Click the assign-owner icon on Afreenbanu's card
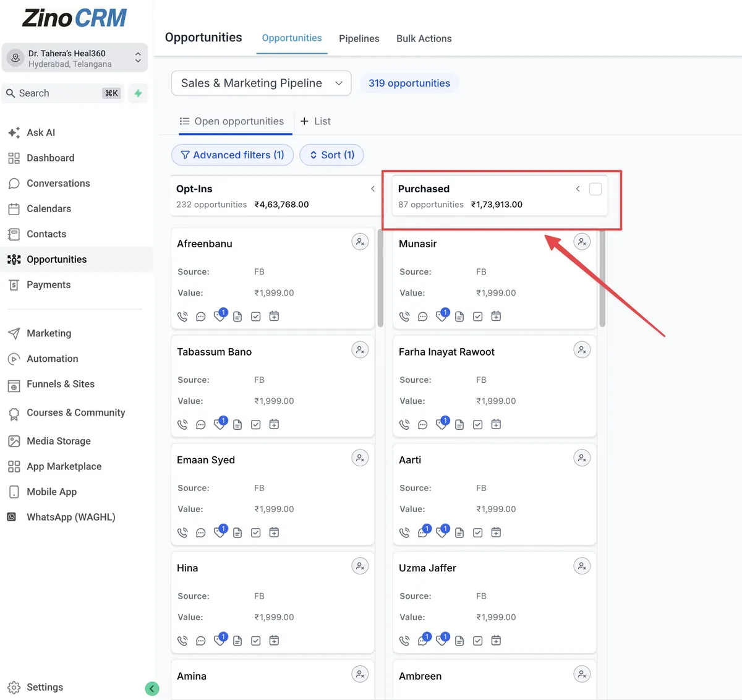Image resolution: width=742 pixels, height=700 pixels. point(360,242)
